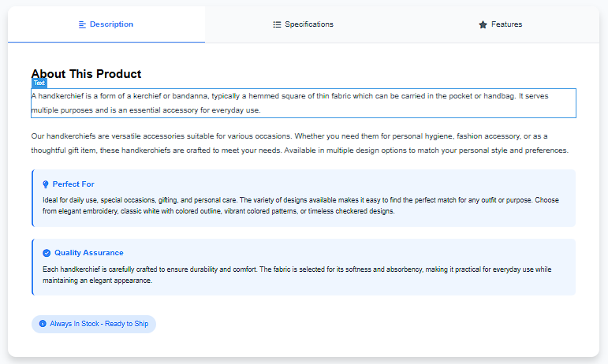Click the Quality Assurance heading text
Image resolution: width=608 pixels, height=364 pixels.
(88, 253)
